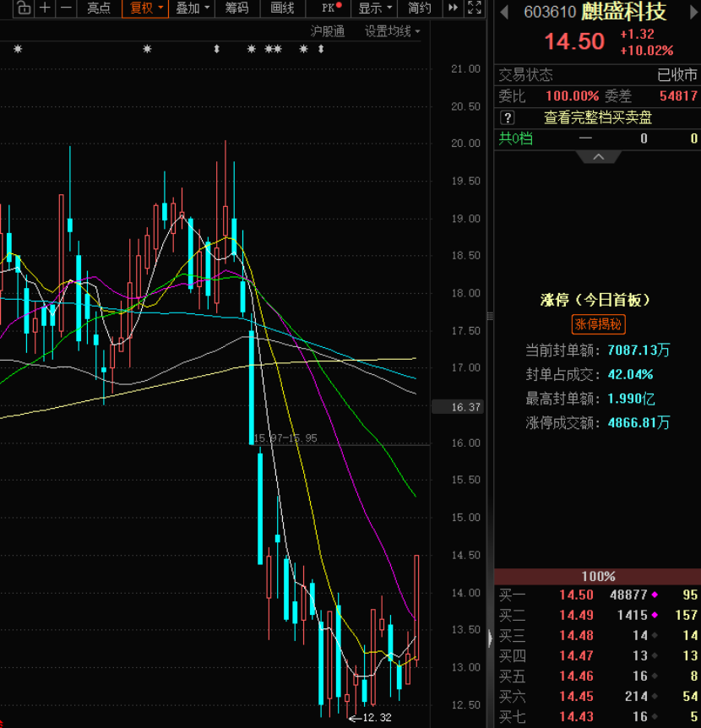Viewport: 701px width, 728px height.
Task: Open 查看完整档买卖盘 full order book
Action: click(598, 117)
